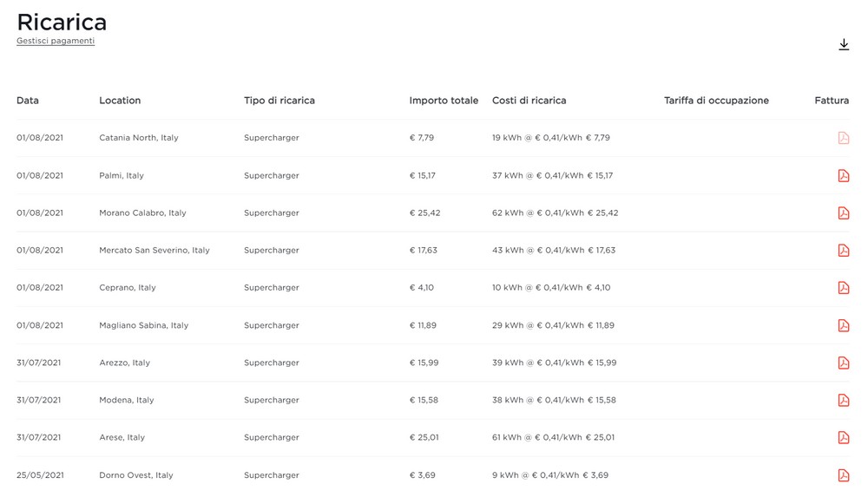Click the Importo totale column header
Viewport: 868px width, 497px height.
pyautogui.click(x=444, y=101)
